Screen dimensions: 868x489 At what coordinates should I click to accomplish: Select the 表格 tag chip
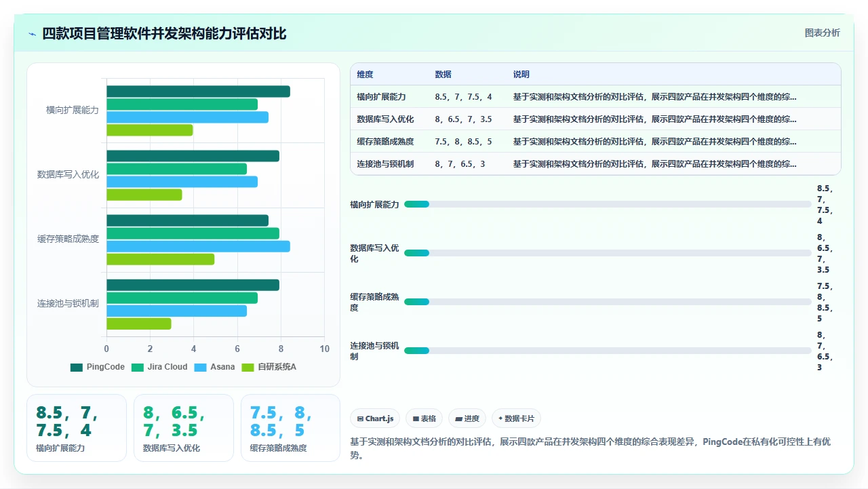click(x=425, y=418)
